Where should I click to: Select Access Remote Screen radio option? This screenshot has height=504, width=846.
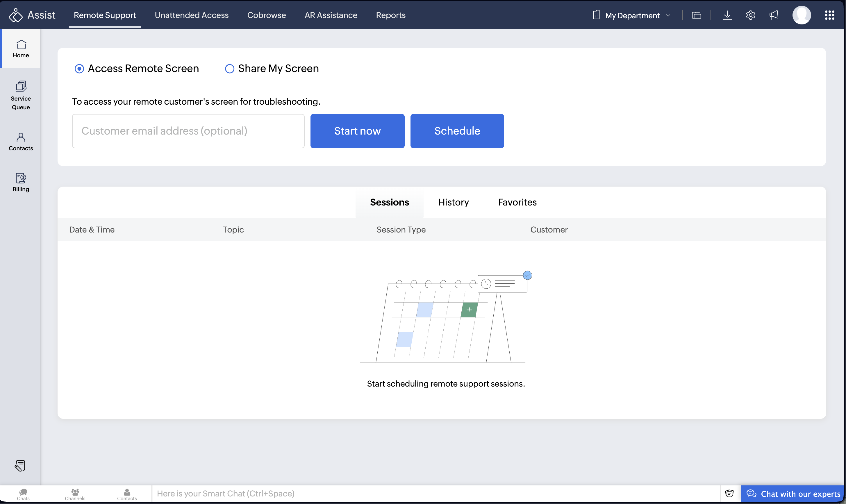pos(79,69)
